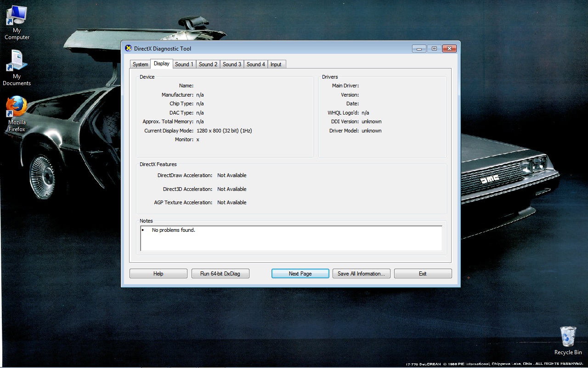This screenshot has height=368, width=588.
Task: Click the 'DirectDraw Acceleration:' label
Action: 185,175
